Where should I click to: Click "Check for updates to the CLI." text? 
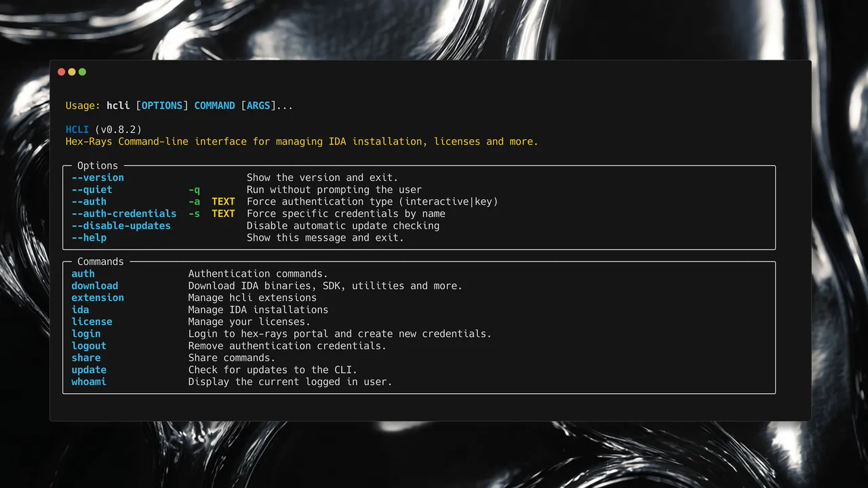[273, 370]
